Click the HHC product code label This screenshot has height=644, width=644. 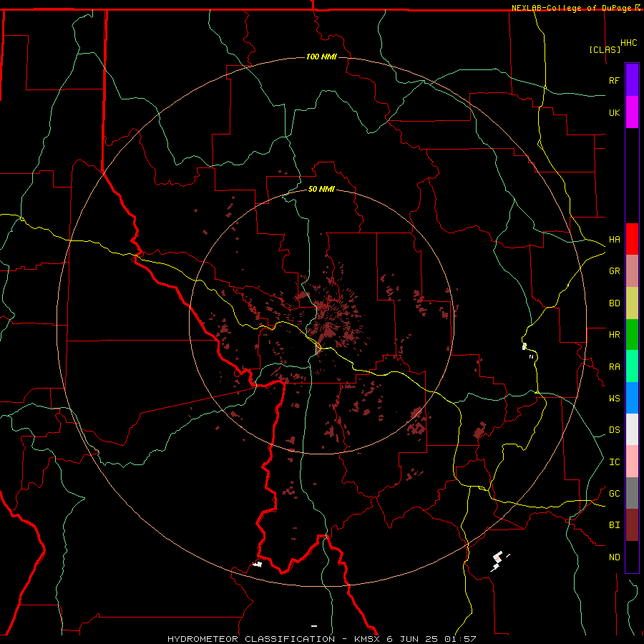(629, 43)
